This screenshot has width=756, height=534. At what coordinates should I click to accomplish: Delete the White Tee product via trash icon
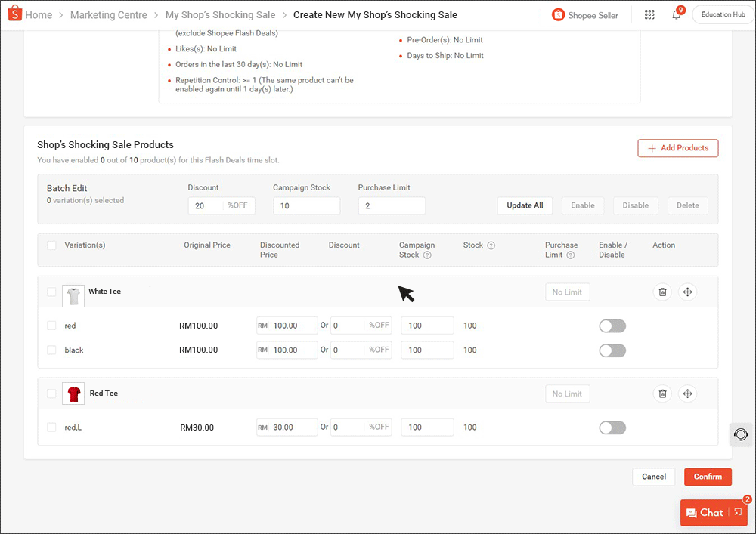tap(662, 292)
